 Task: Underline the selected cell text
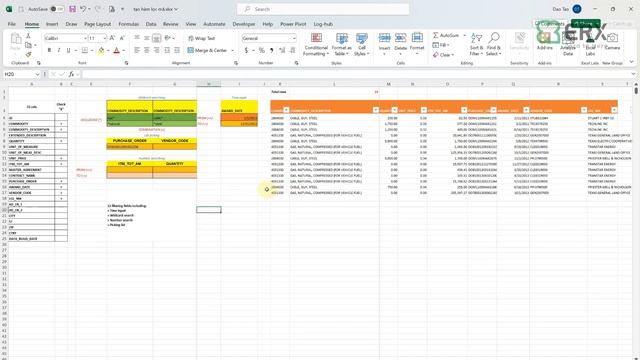[x=68, y=50]
